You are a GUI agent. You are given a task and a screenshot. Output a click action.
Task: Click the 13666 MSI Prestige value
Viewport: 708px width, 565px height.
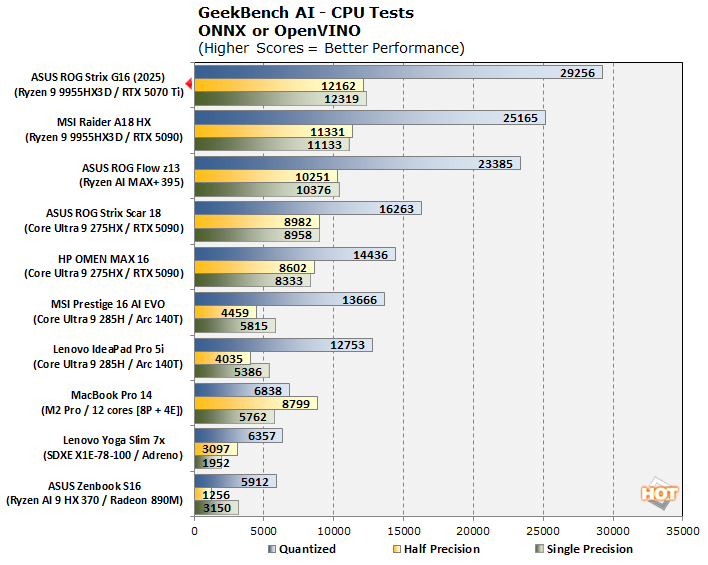[359, 300]
